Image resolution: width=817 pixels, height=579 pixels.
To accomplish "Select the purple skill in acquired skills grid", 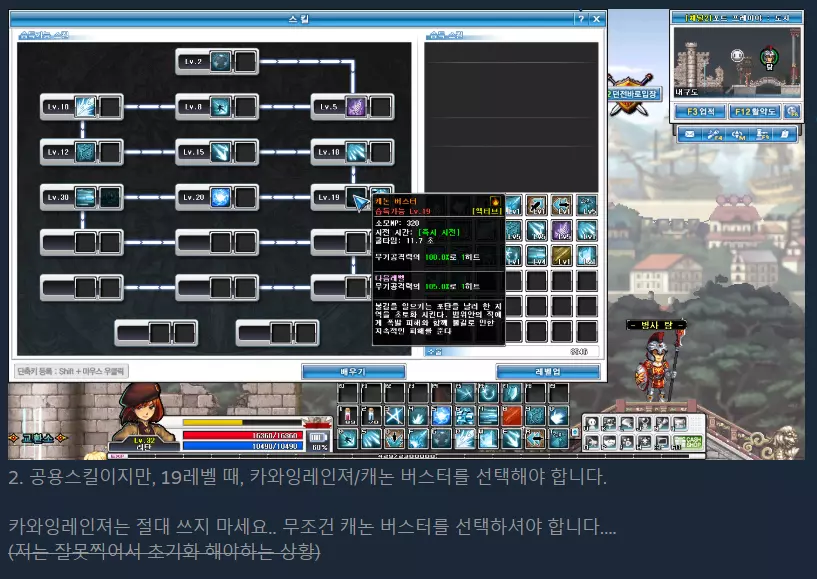I will (562, 230).
